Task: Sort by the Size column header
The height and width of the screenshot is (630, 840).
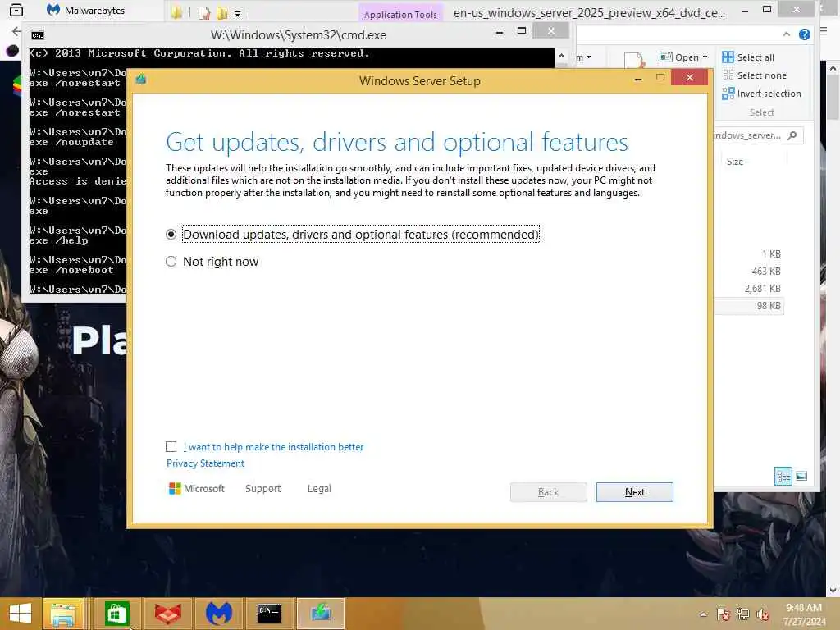Action: point(734,162)
